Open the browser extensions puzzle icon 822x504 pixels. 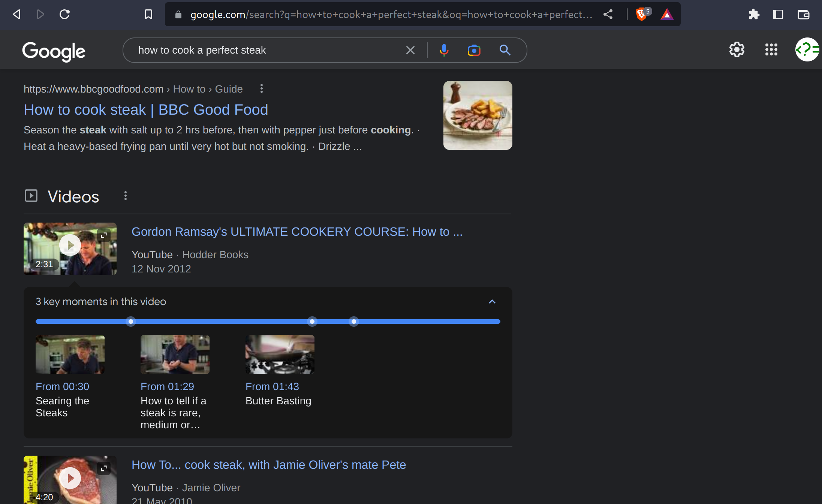point(754,14)
